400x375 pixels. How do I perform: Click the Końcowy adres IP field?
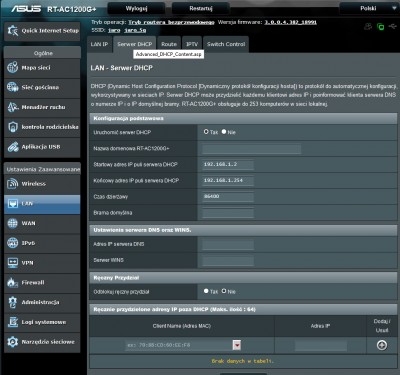click(228, 181)
